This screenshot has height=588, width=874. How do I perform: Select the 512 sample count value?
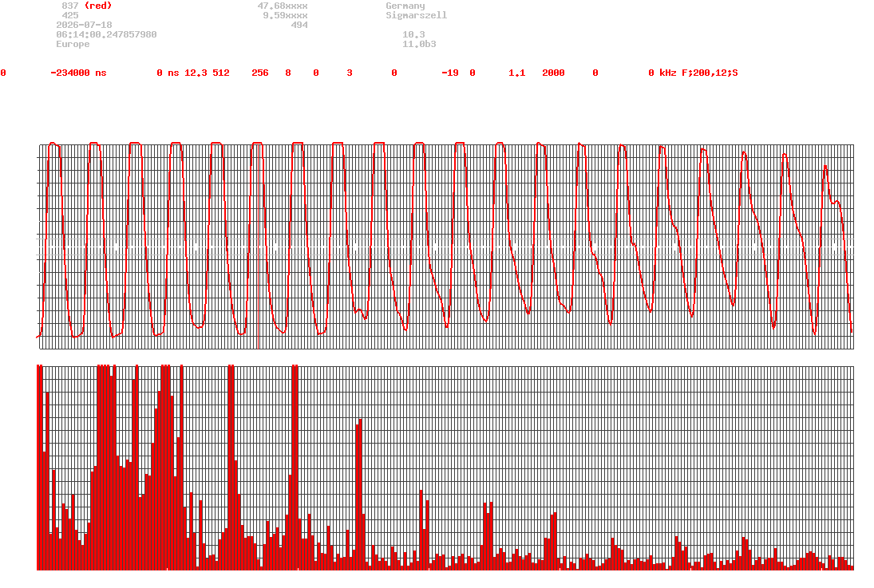pos(221,73)
